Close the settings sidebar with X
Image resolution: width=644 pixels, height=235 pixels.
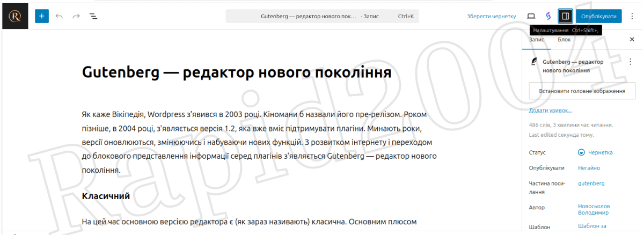[x=632, y=40]
